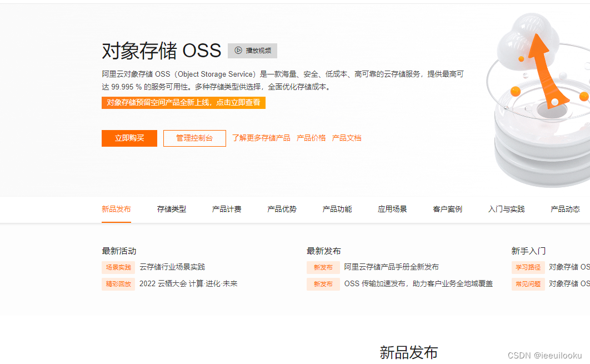The height and width of the screenshot is (364, 590).
Task: Open the 了解更多存储产品 link
Action: tap(261, 138)
